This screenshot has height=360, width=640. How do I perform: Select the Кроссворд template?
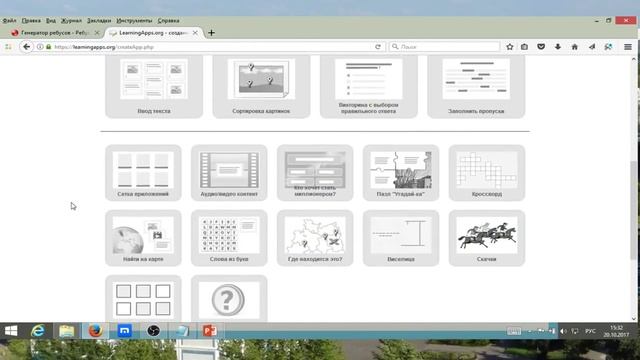coord(487,173)
